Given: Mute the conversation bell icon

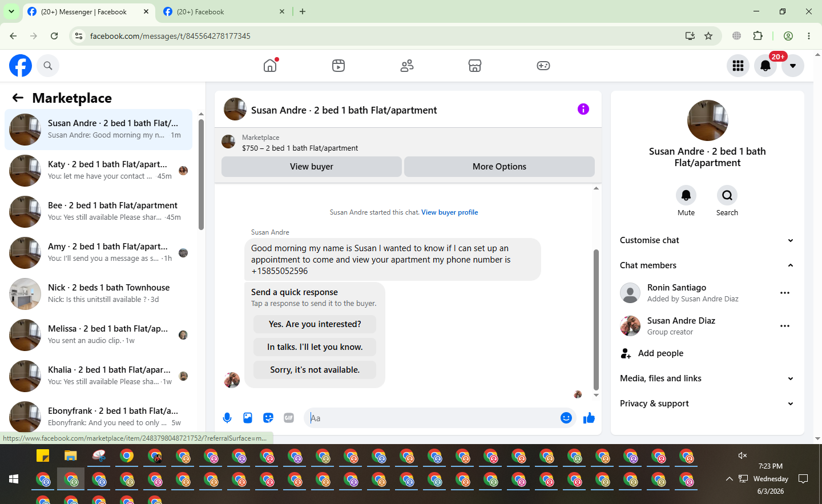Looking at the screenshot, I should [686, 195].
